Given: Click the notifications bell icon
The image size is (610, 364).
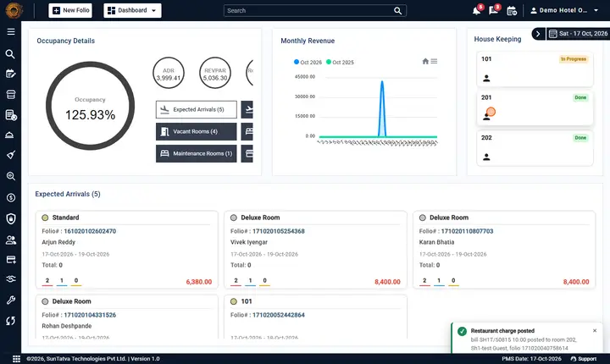Looking at the screenshot, I should 476,11.
